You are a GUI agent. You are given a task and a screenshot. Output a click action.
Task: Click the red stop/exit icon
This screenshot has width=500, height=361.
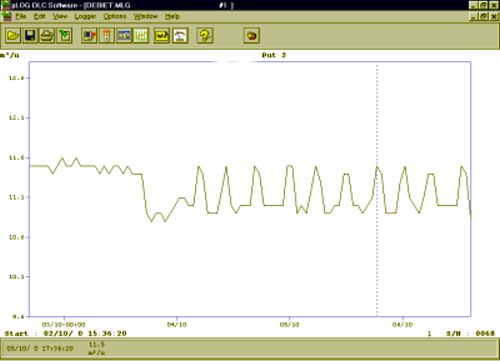[x=252, y=35]
